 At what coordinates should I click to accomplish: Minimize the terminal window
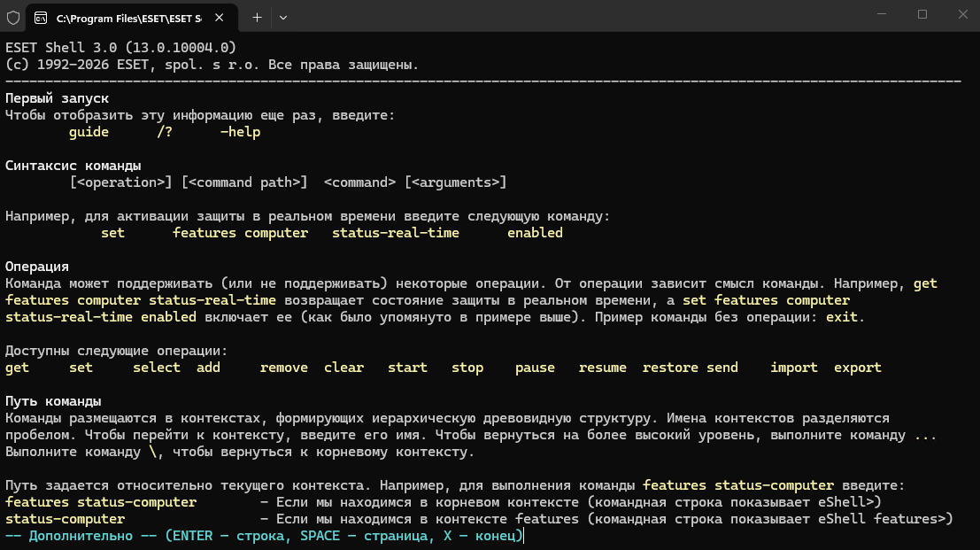(882, 14)
